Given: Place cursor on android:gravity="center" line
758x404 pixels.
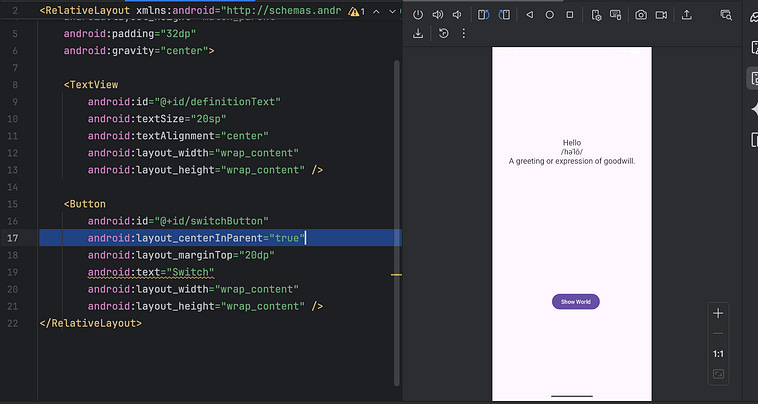Looking at the screenshot, I should pyautogui.click(x=139, y=51).
